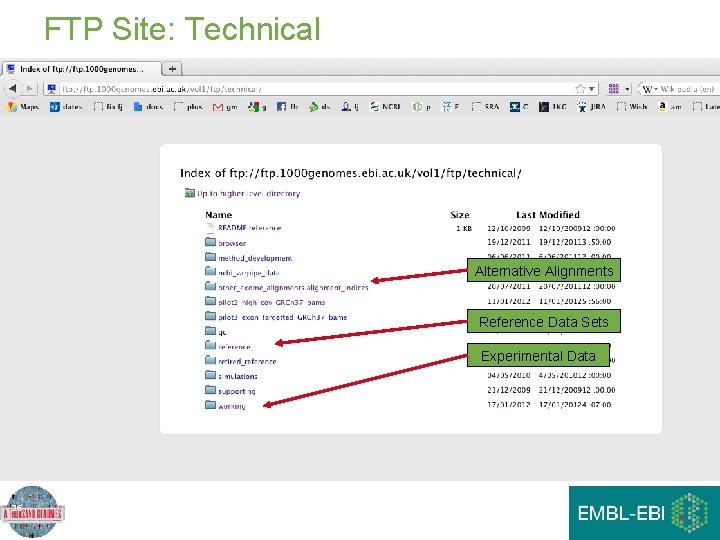
Task: Click the Last Modified column header
Action: (548, 214)
